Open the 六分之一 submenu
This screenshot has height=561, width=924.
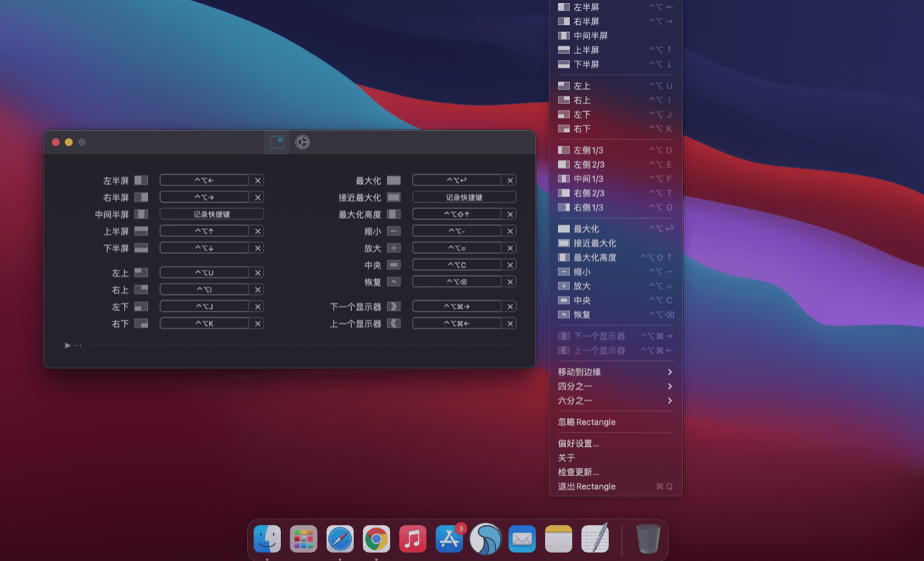point(577,400)
